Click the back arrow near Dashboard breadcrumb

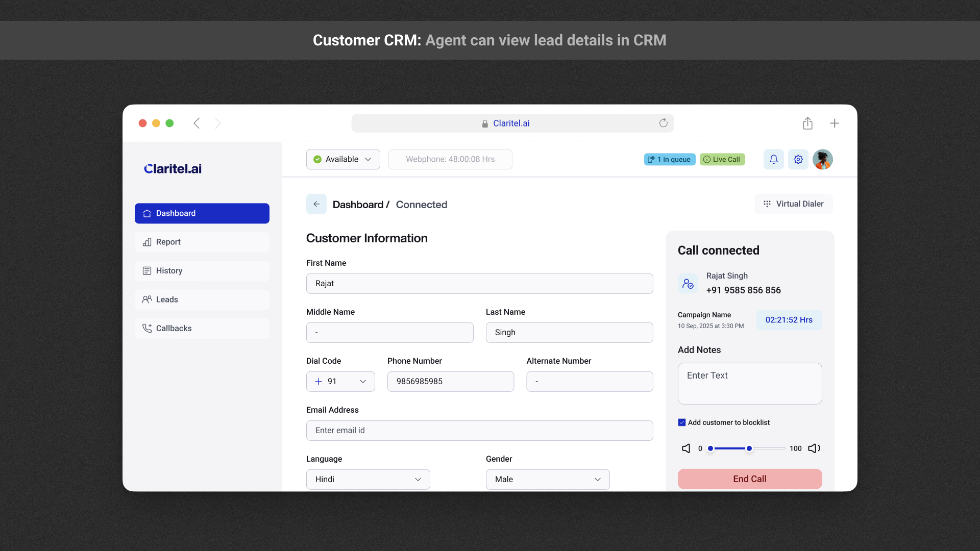[316, 204]
